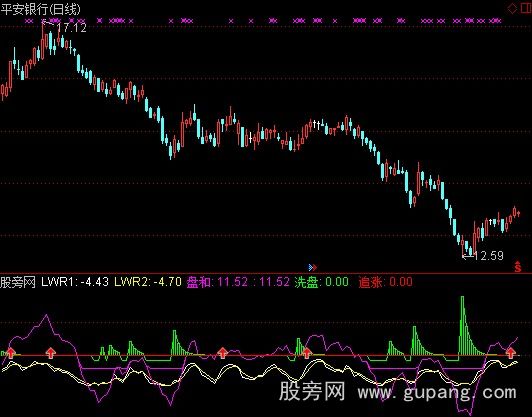Click the chart title 平安银行(日线)
532x417 pixels.
click(x=41, y=9)
